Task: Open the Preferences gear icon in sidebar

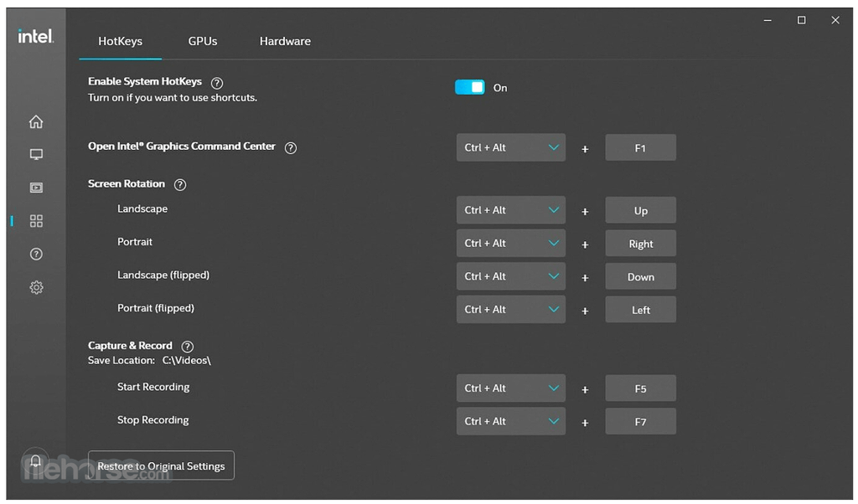Action: pyautogui.click(x=36, y=287)
